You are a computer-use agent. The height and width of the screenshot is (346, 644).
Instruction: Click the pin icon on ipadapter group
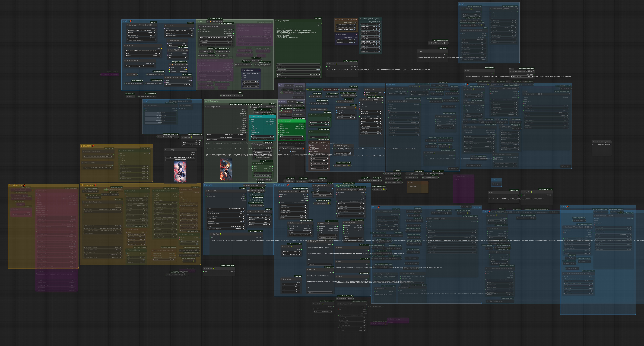(93, 146)
